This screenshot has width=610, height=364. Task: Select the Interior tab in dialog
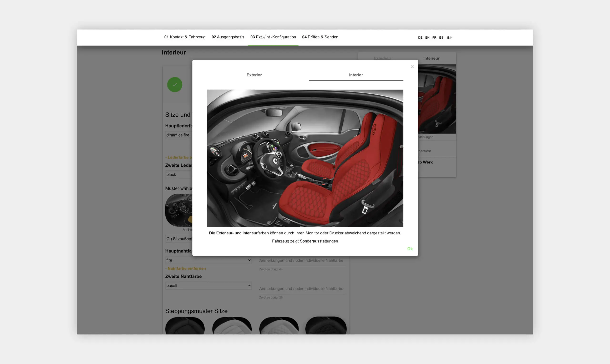(356, 75)
